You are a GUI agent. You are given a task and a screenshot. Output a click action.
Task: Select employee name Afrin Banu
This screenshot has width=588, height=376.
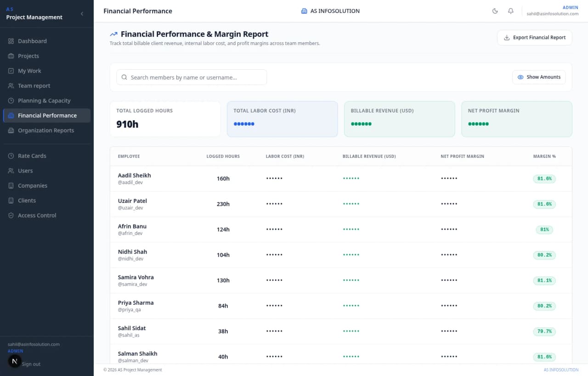pyautogui.click(x=132, y=226)
